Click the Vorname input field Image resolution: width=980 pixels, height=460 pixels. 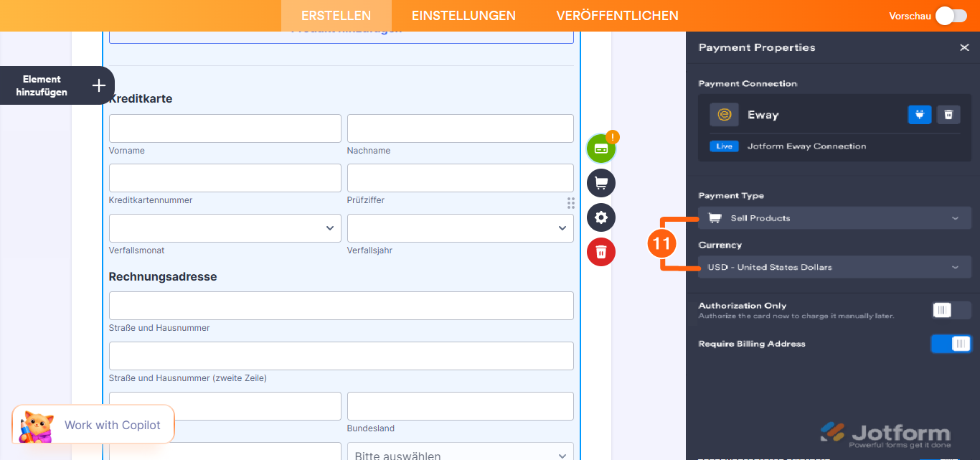225,128
